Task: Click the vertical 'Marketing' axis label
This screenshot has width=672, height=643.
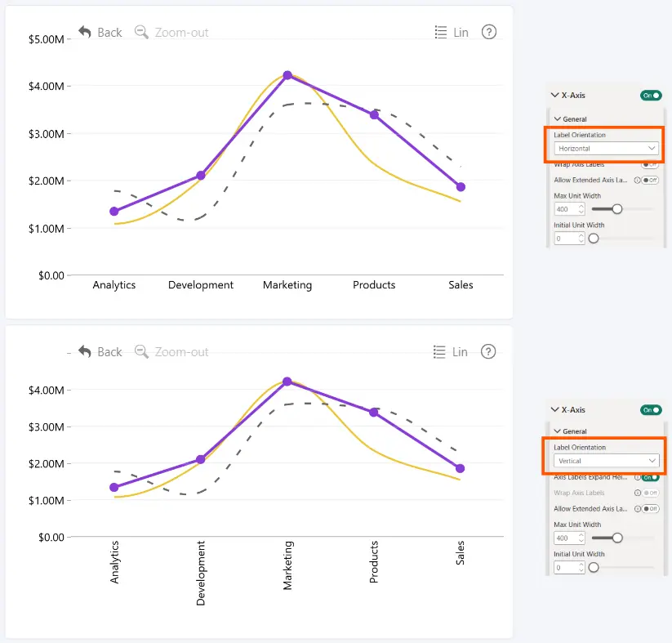Action: pos(287,565)
